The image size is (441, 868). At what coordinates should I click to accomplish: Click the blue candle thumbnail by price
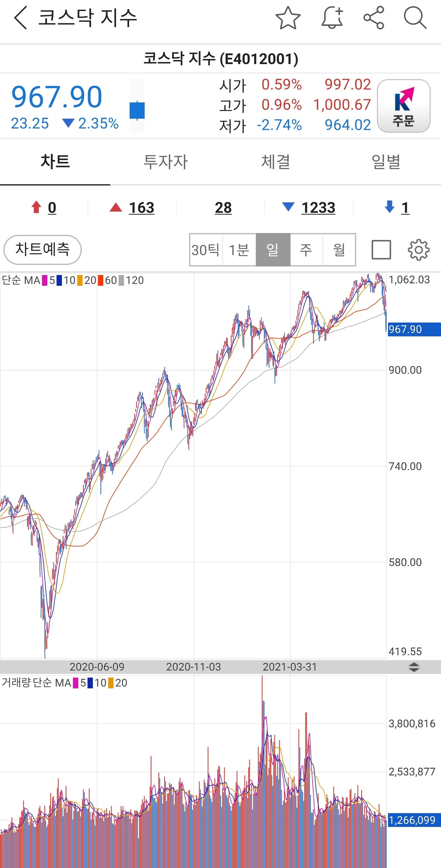coord(137,110)
